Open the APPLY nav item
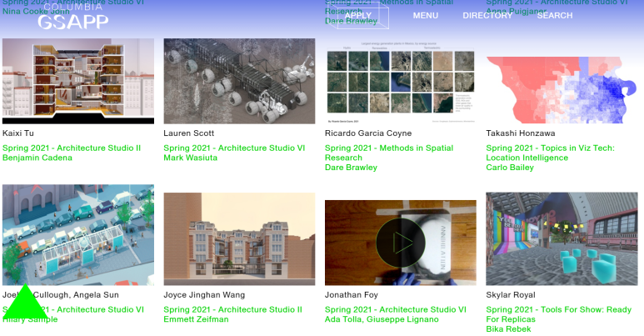644x336 pixels. (358, 15)
